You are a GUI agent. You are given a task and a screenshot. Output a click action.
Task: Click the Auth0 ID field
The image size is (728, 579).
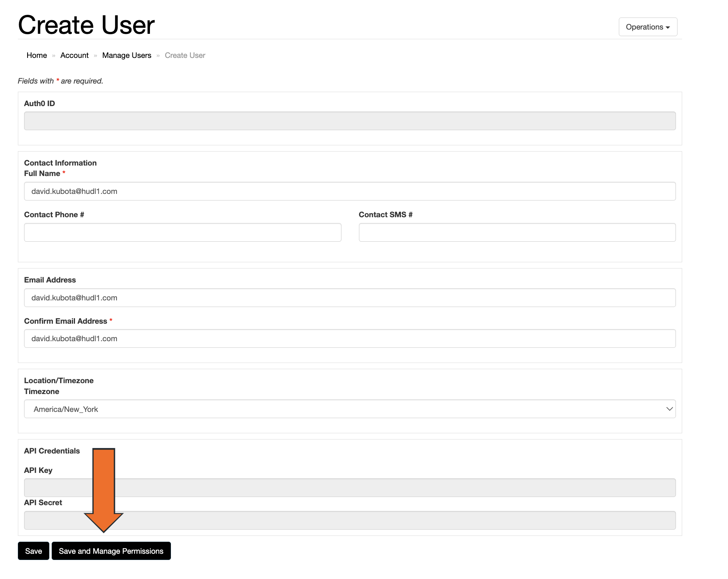coord(350,120)
